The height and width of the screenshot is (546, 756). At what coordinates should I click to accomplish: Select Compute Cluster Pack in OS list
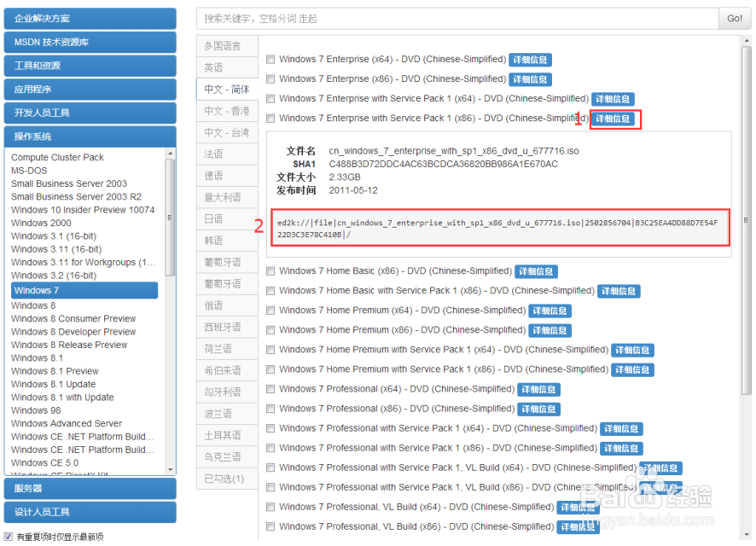(x=57, y=157)
